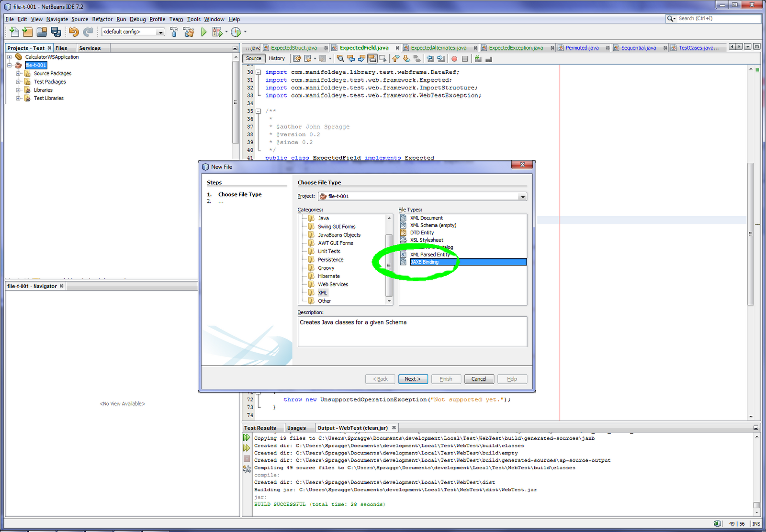Toggle Rectangular Selection in editor toolbar
The width and height of the screenshot is (766, 532).
coord(383,58)
